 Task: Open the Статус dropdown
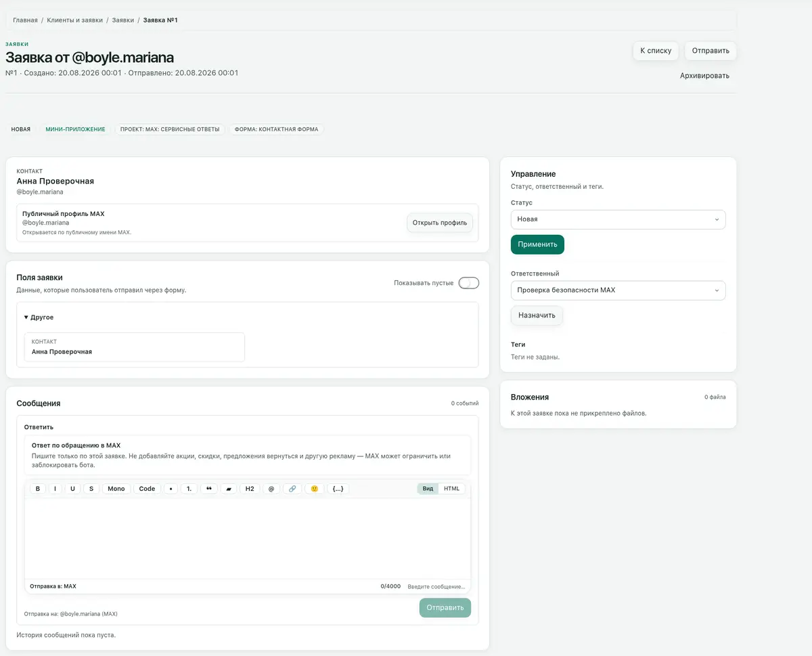(618, 219)
